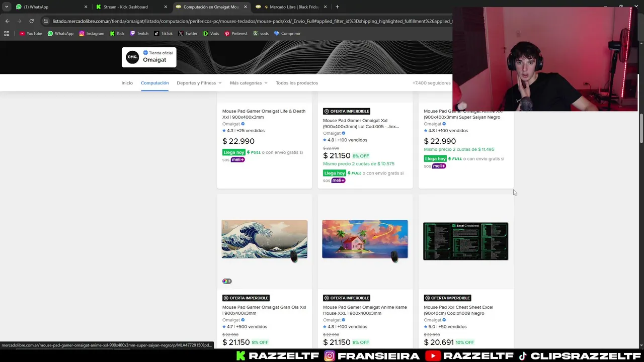Click color variants badge on Gran Ola
Image resolution: width=644 pixels, height=362 pixels.
[227, 281]
